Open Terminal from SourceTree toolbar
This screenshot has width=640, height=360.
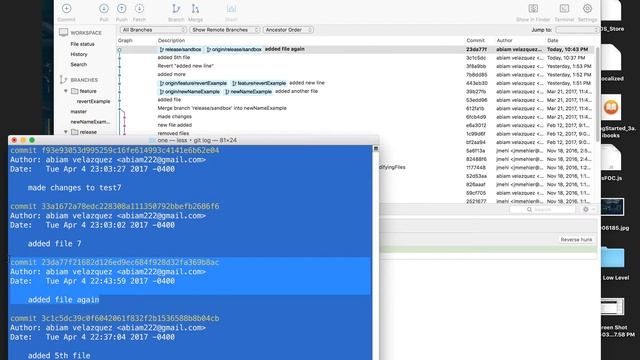click(564, 9)
